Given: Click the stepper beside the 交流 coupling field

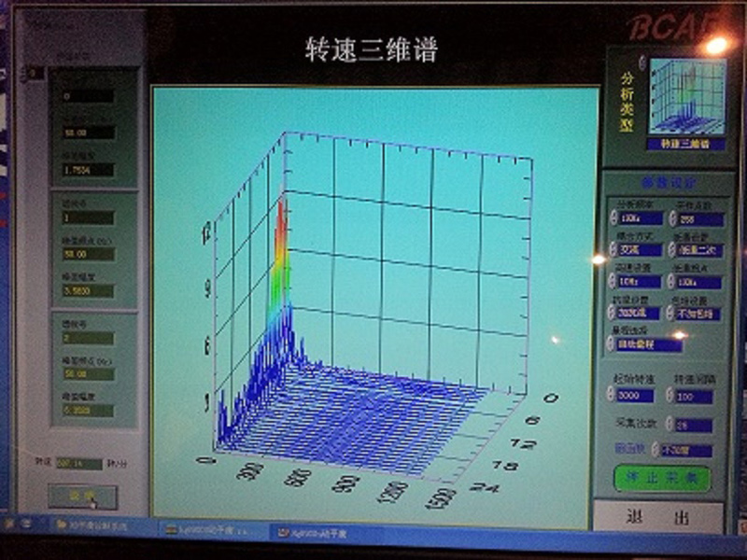Looking at the screenshot, I should click(x=613, y=249).
